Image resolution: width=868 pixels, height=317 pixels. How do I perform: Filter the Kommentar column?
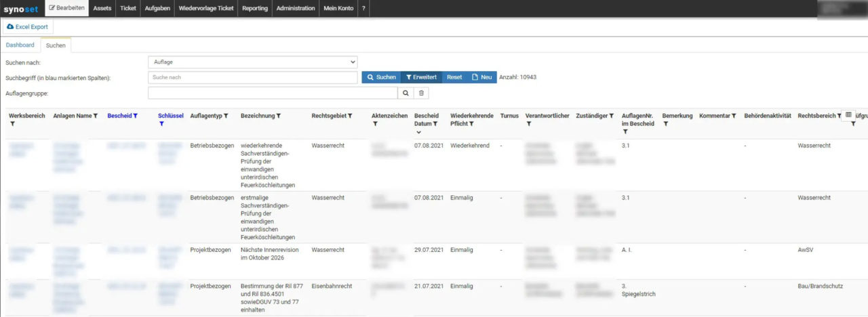pyautogui.click(x=734, y=116)
